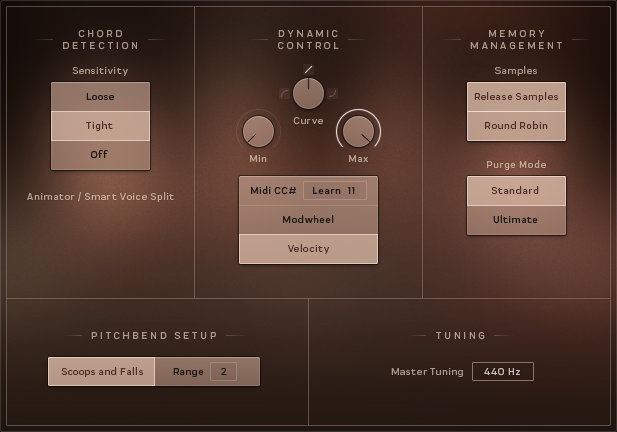Set chord sensitivity to Loose
This screenshot has width=617, height=432.
(100, 97)
